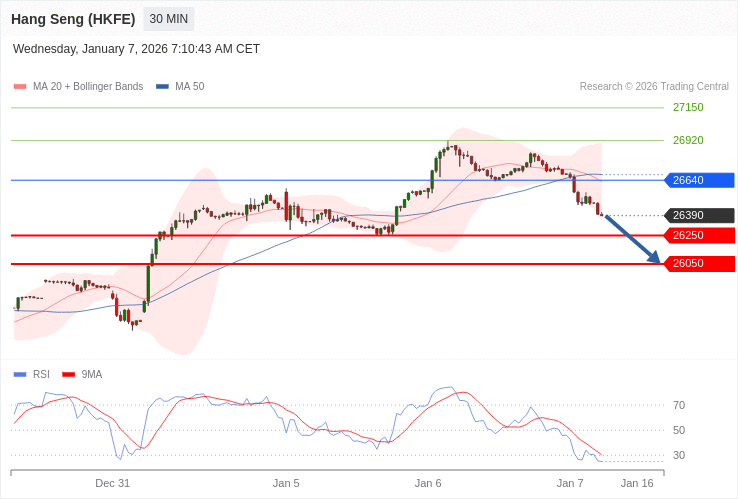Screen dimensions: 738x500
Task: Click the Dec 31 date marker
Action: point(112,483)
